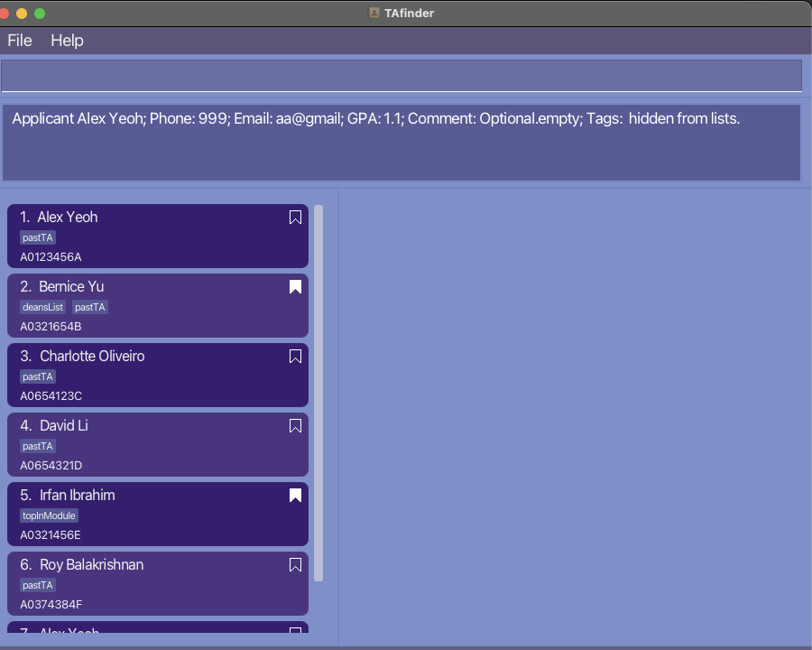Click student ID A0321456E
This screenshot has width=812, height=650.
(51, 535)
